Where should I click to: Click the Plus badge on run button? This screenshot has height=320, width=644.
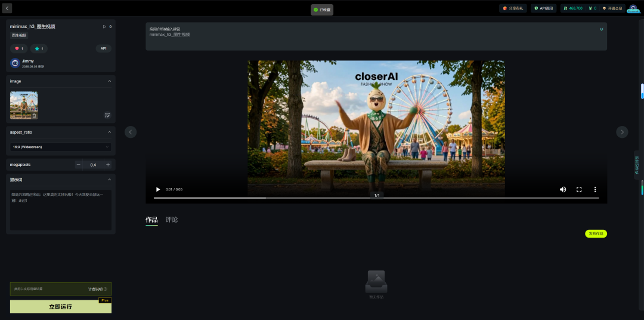click(x=105, y=300)
